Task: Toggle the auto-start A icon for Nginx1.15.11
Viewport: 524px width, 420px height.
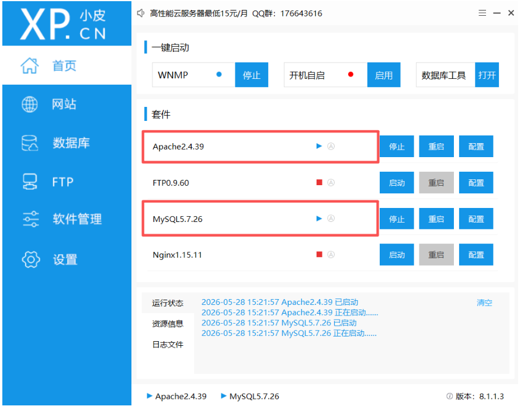Action: (331, 255)
